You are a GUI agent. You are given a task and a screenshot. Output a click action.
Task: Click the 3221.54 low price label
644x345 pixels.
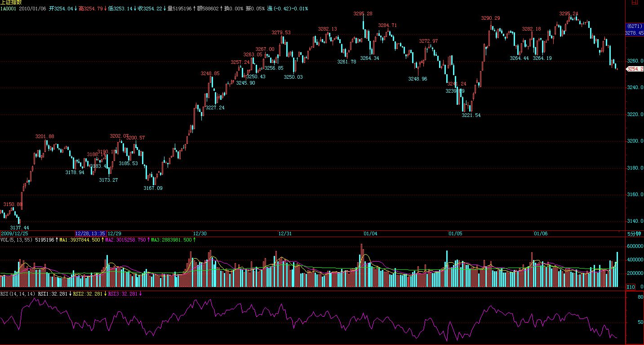coord(471,116)
